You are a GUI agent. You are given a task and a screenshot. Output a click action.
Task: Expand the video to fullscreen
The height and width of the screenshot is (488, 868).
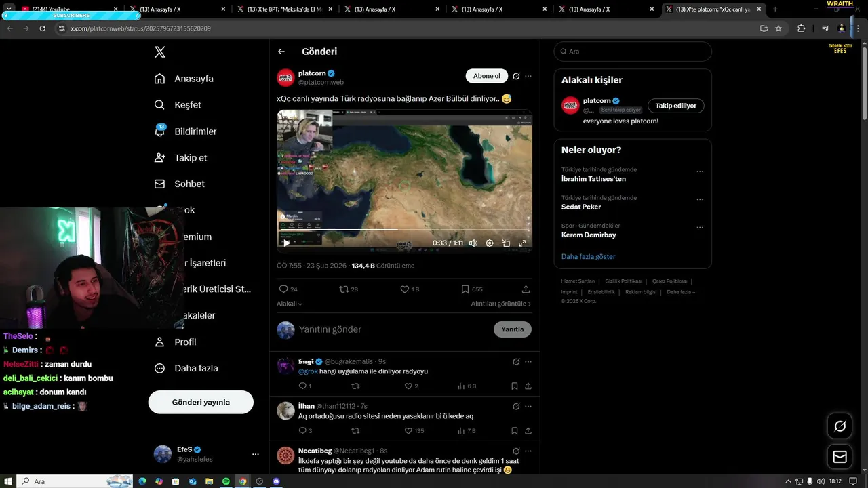click(522, 243)
